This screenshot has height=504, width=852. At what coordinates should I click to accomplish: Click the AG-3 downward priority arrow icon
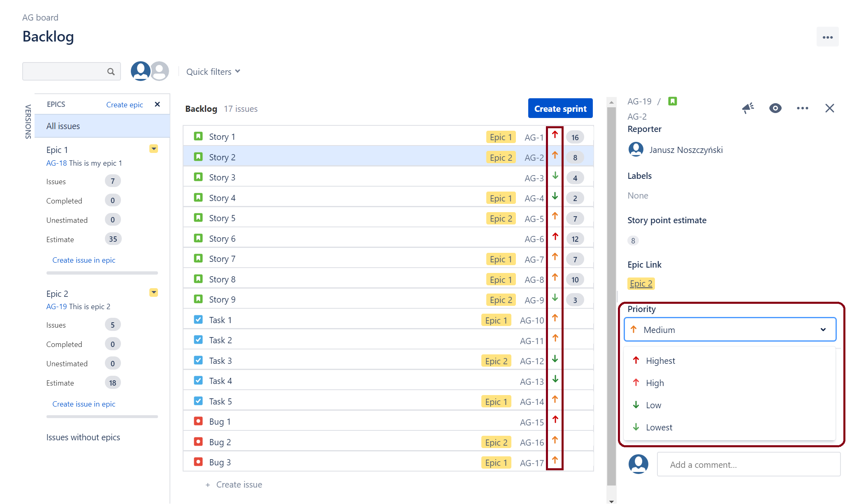[x=555, y=177]
